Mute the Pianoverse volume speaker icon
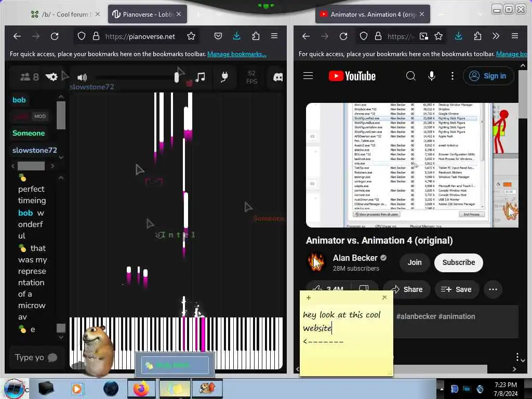This screenshot has width=532, height=399. point(82,77)
